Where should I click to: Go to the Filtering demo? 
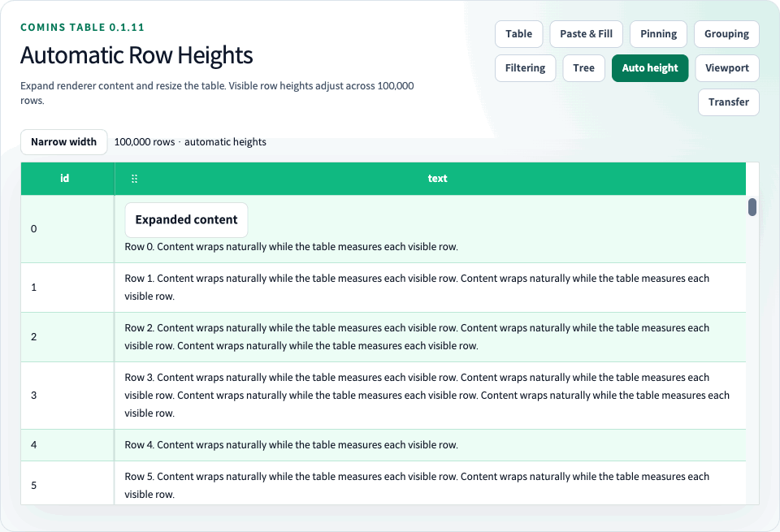pyautogui.click(x=526, y=68)
